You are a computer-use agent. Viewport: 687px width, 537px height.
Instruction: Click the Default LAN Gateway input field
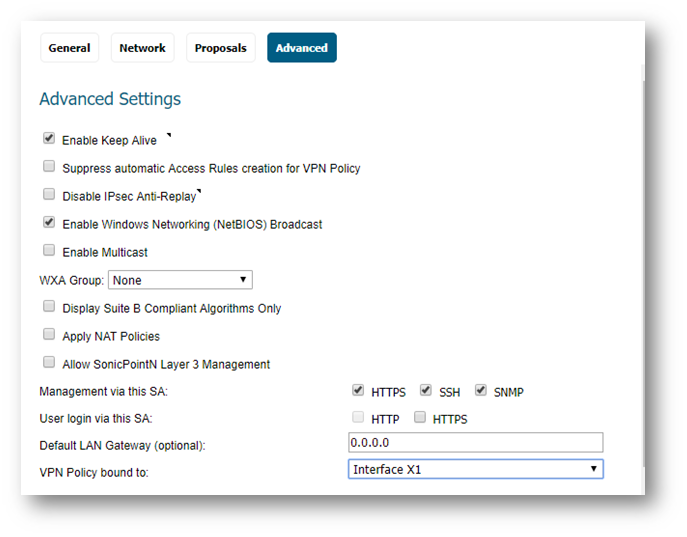pos(476,442)
